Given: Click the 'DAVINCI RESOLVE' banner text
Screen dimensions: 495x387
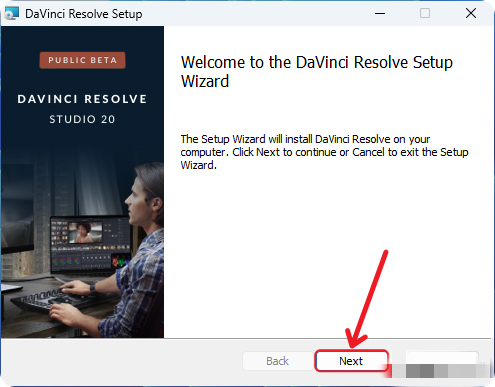Looking at the screenshot, I should tap(82, 99).
